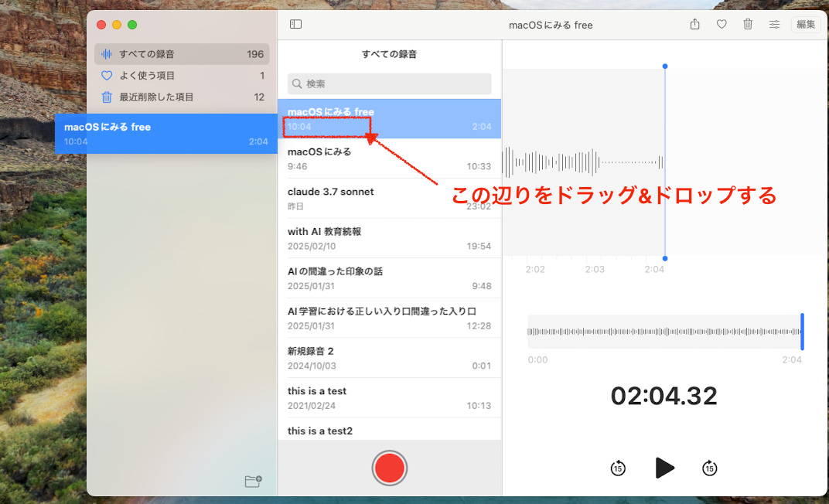Minimize the window with the yellow button

(117, 25)
